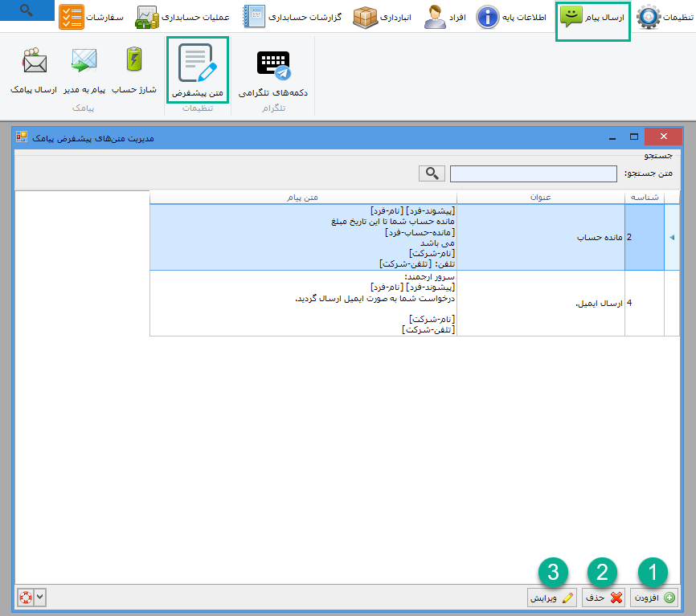Select the ID cell with value 4
This screenshot has height=616, width=696.
tap(644, 304)
